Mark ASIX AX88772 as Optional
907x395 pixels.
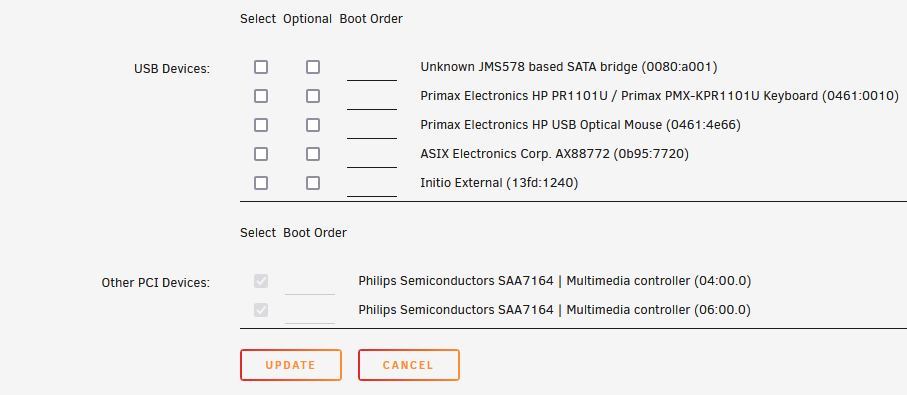pos(313,154)
